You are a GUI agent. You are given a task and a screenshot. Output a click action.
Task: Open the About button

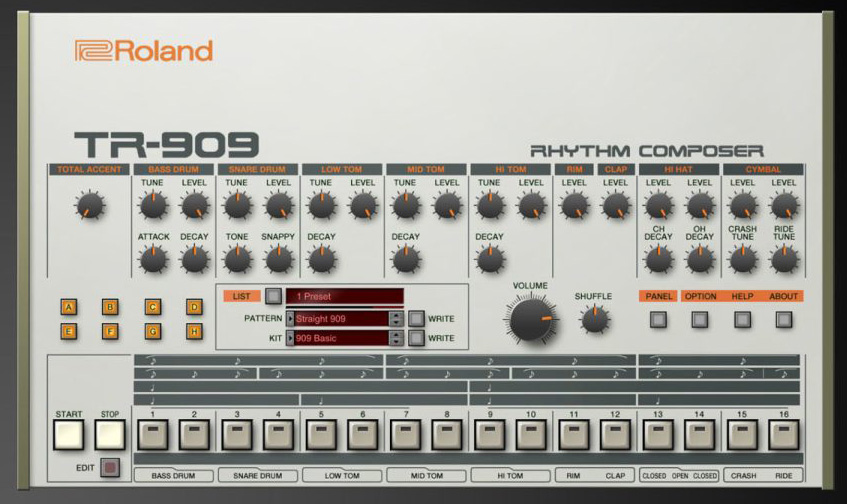pos(784,319)
